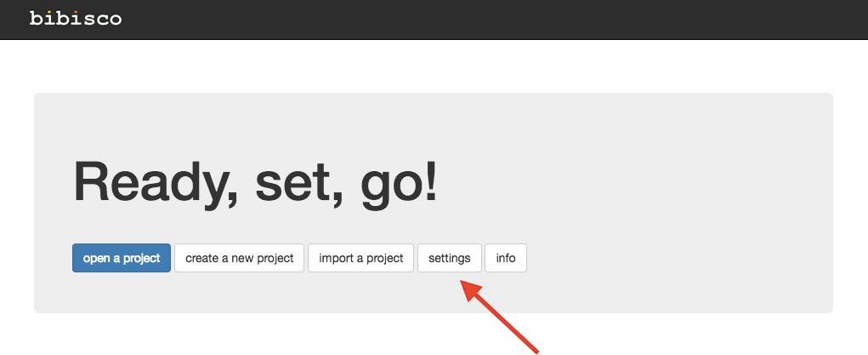Open an existing project

point(122,258)
